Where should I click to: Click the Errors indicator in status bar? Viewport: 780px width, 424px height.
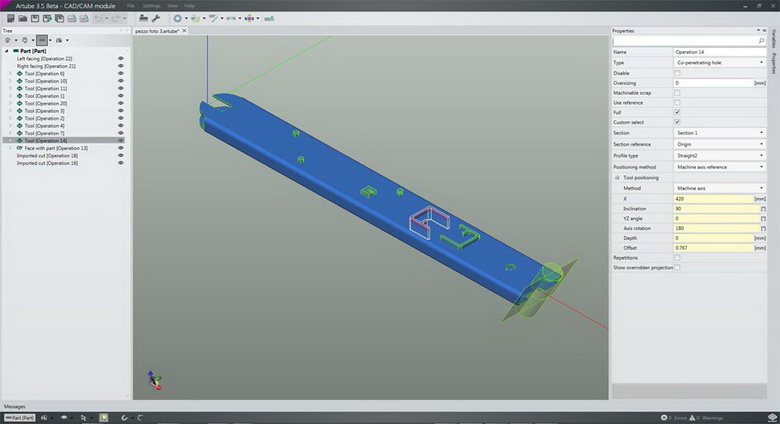(674, 418)
